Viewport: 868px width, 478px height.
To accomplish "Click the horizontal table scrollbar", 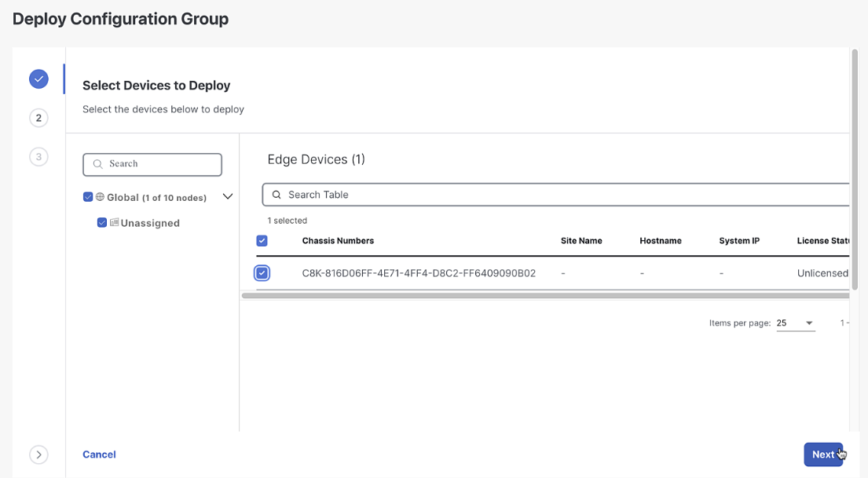I will (545, 295).
